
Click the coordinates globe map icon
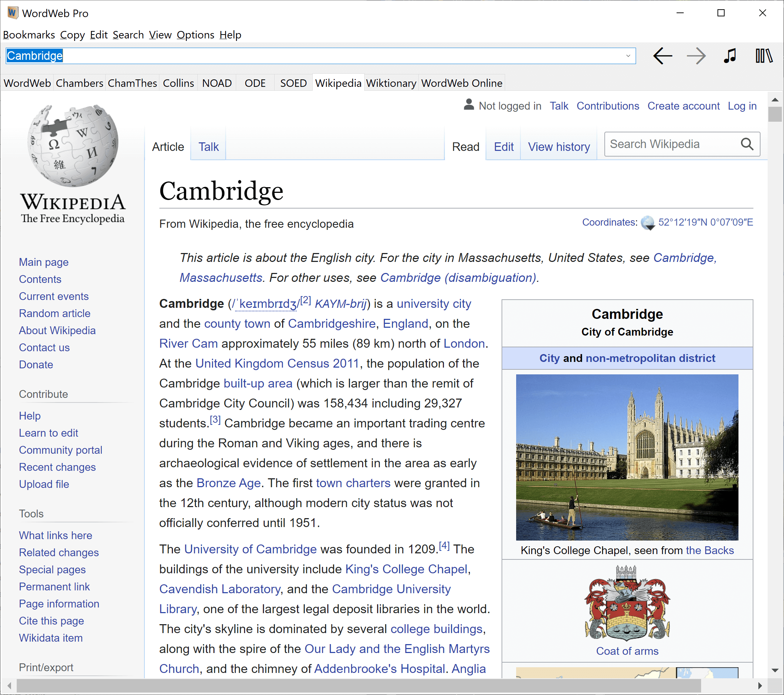pos(647,222)
